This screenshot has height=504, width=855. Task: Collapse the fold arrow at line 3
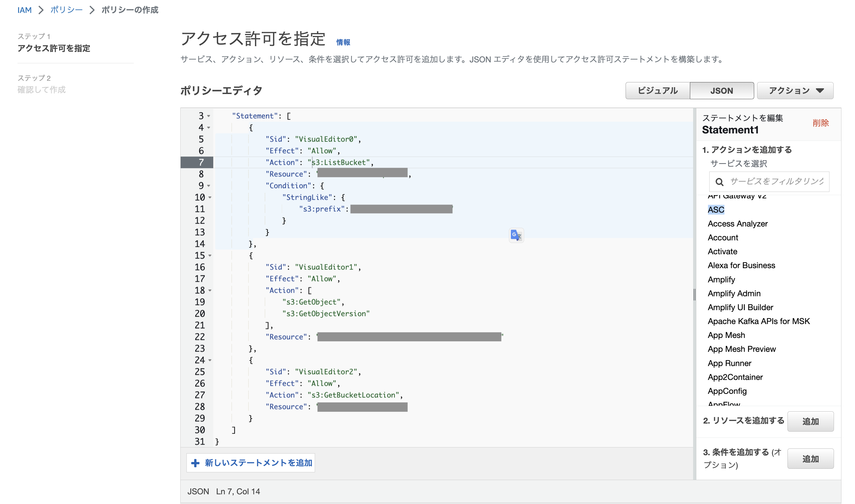[208, 116]
